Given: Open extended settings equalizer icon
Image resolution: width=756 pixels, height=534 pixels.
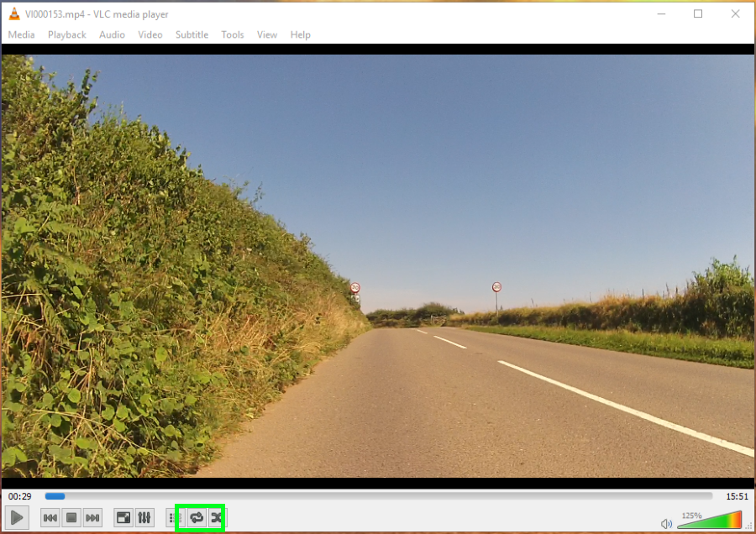Looking at the screenshot, I should (x=144, y=517).
